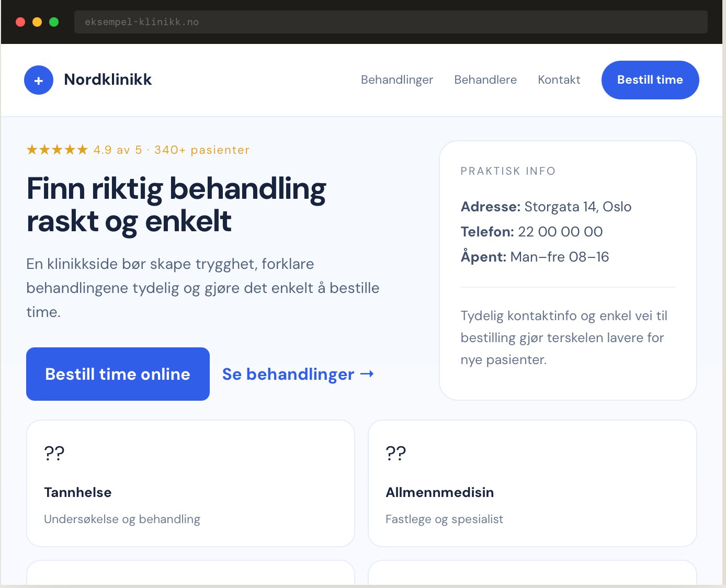The image size is (726, 588).
Task: Click the green maximize window dot
Action: pos(54,22)
